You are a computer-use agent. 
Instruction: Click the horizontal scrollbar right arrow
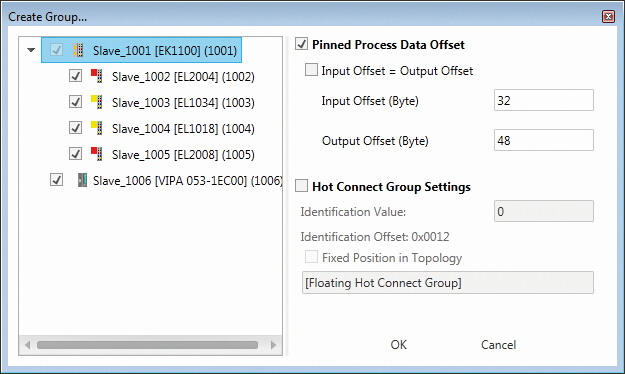click(273, 345)
